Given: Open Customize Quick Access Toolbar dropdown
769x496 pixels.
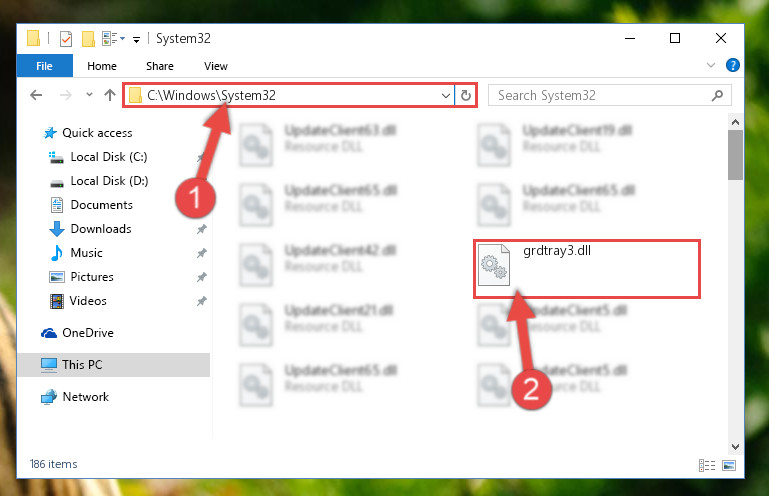Looking at the screenshot, I should [x=136, y=40].
